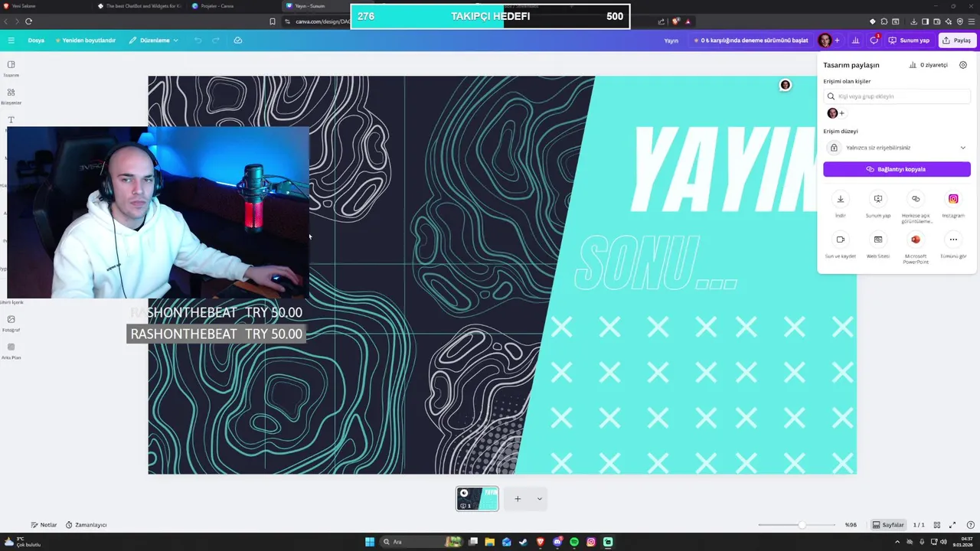The height and width of the screenshot is (551, 980).
Task: Open the Fotoğraf panel in the sidebar
Action: (11, 324)
